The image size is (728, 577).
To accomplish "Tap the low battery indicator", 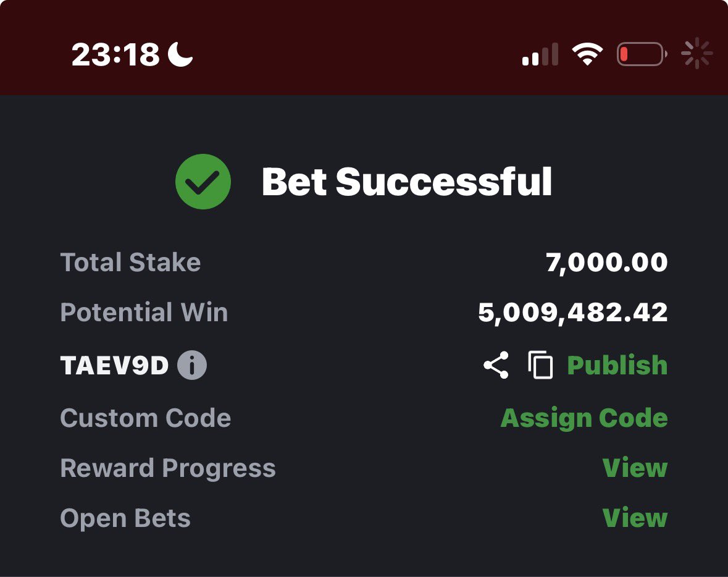I will [x=642, y=54].
